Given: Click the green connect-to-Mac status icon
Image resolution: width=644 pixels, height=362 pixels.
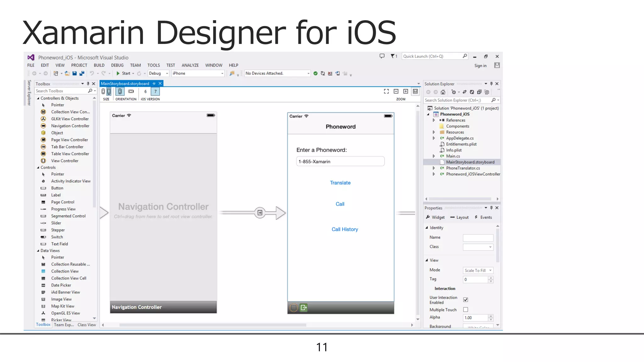Looking at the screenshot, I should pyautogui.click(x=315, y=73).
